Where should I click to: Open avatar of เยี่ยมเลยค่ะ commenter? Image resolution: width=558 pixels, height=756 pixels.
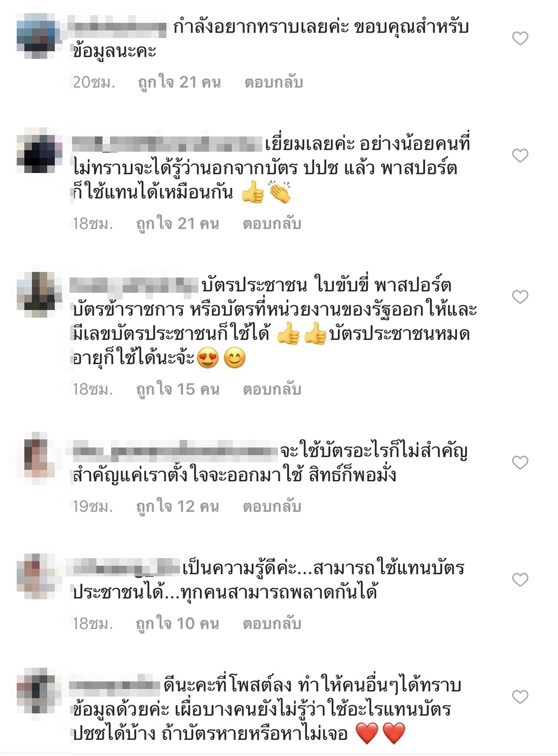coord(39,150)
